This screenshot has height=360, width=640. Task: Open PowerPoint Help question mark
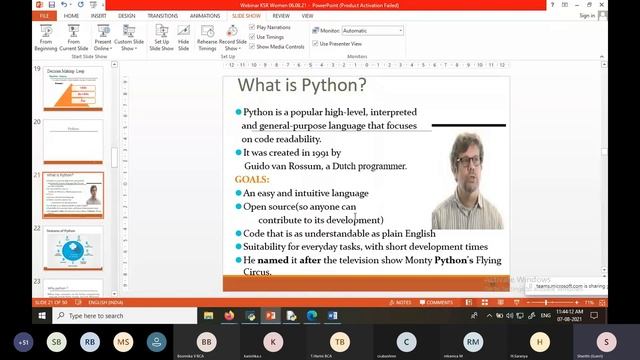[552, 5]
